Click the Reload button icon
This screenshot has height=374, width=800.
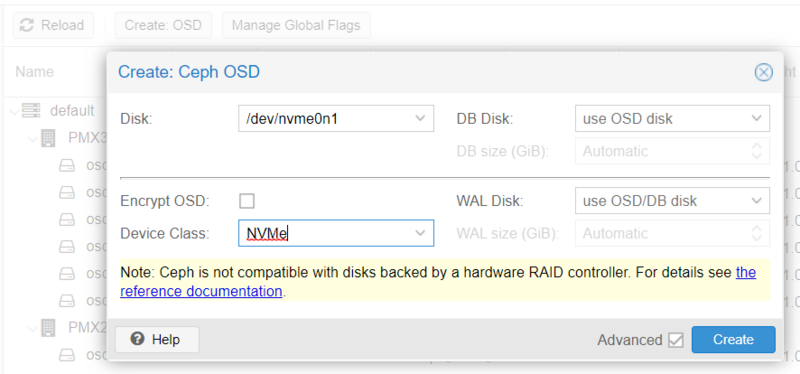27,25
